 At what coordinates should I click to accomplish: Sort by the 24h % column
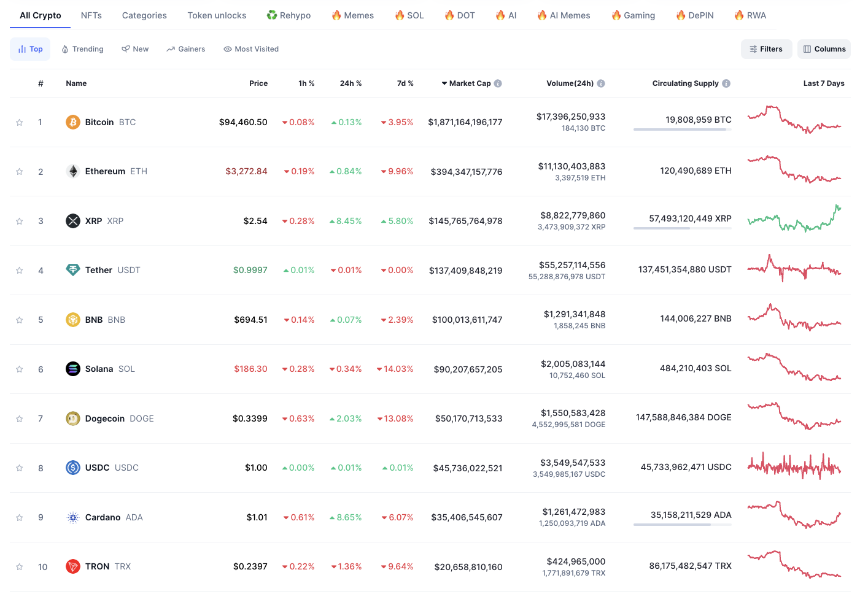click(351, 83)
